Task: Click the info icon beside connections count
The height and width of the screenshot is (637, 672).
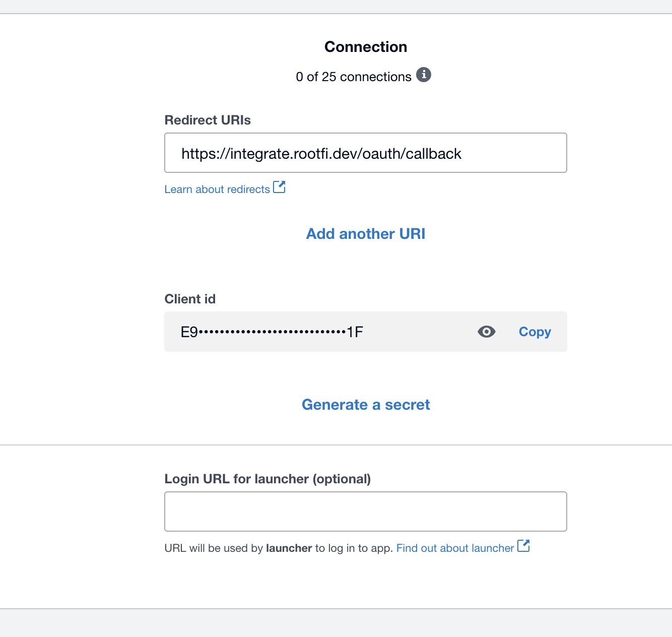Action: [424, 75]
